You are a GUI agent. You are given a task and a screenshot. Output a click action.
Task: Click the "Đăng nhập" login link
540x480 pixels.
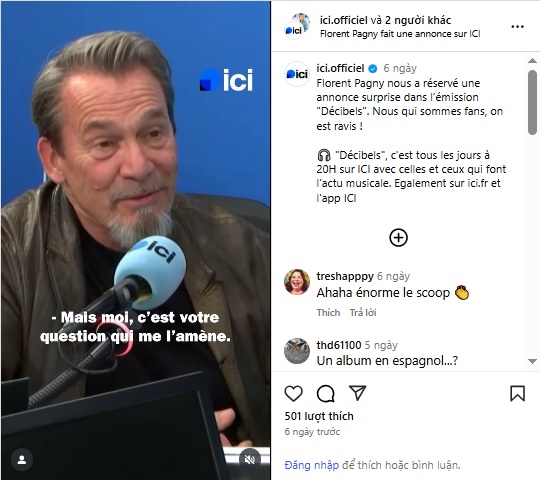point(312,465)
